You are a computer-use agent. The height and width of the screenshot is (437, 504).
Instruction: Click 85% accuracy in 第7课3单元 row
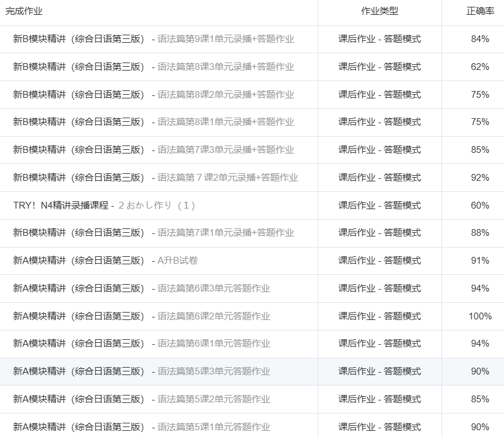tap(480, 150)
